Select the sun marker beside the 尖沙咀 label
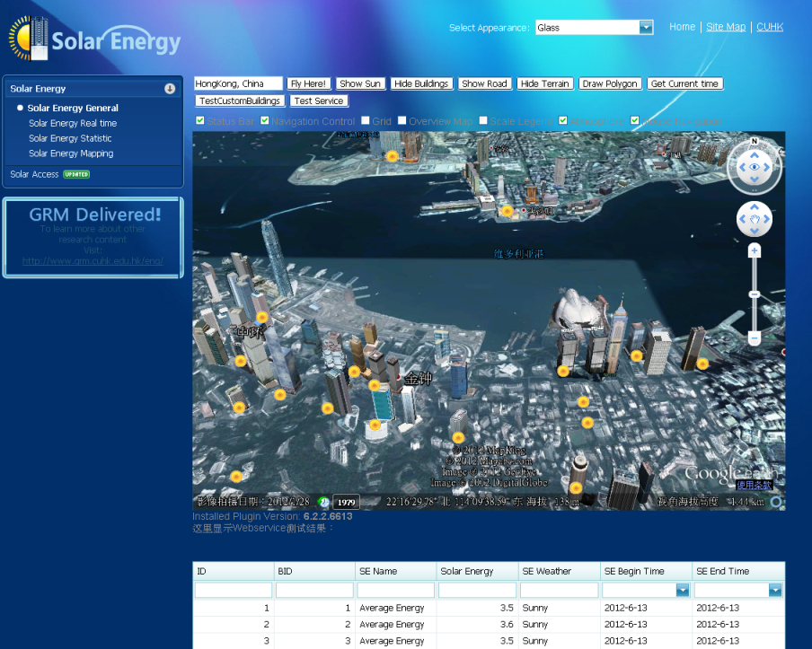This screenshot has width=812, height=649. tap(507, 211)
